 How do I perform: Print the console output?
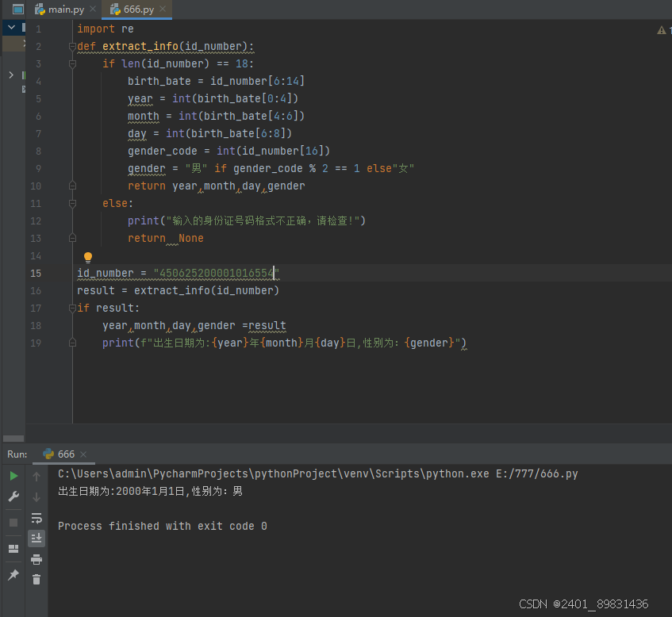[36, 559]
